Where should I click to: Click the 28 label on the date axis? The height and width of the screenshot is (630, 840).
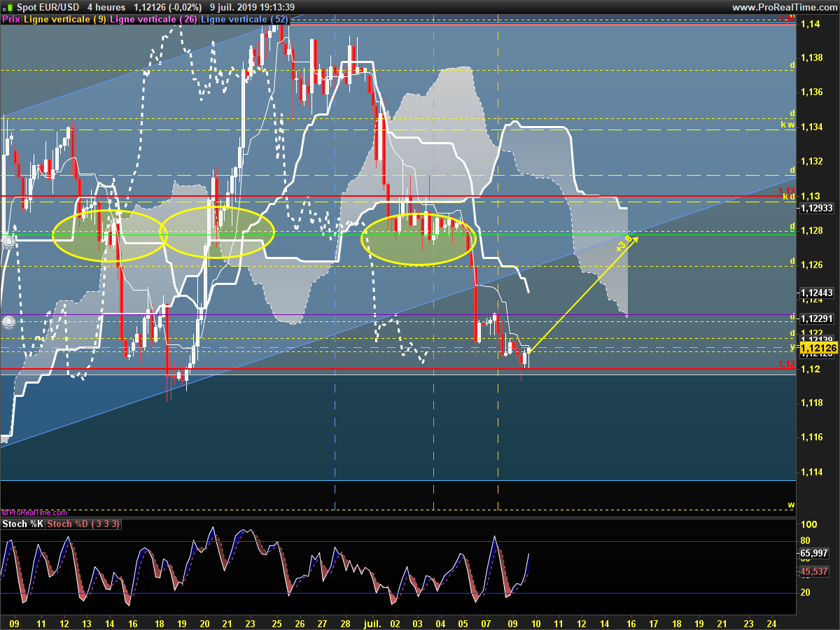[x=345, y=622]
